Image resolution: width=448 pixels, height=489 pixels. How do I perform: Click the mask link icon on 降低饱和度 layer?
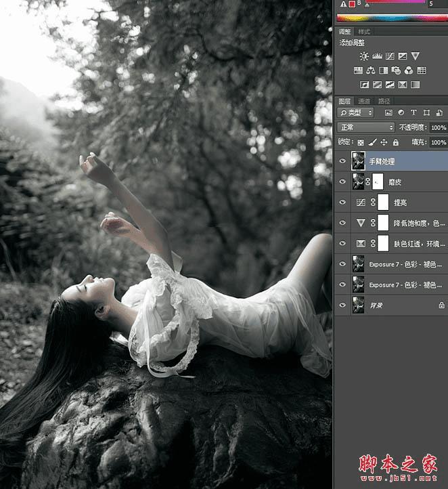[373, 223]
